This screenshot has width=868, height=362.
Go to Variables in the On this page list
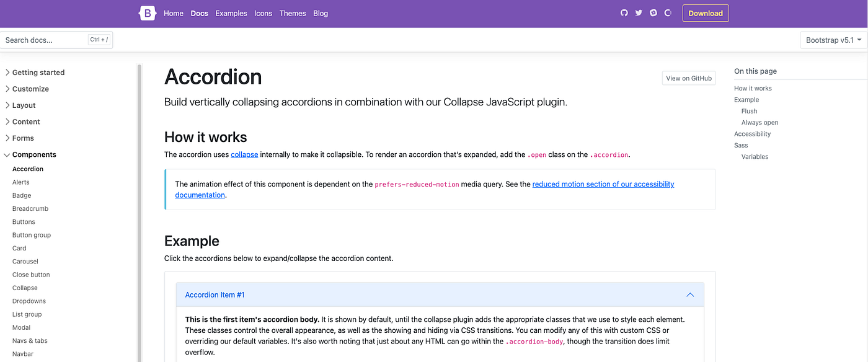[x=755, y=156]
